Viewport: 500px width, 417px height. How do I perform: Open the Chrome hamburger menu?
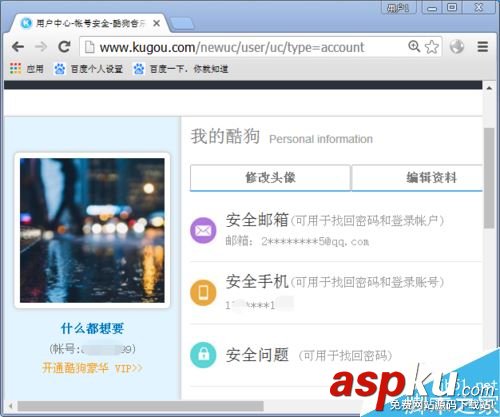point(483,47)
